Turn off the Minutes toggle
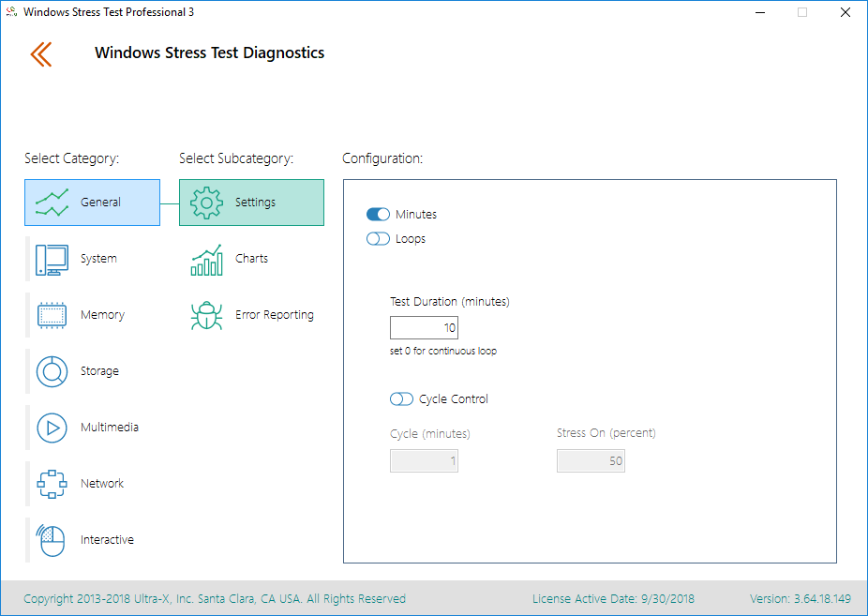This screenshot has height=616, width=868. click(x=378, y=214)
